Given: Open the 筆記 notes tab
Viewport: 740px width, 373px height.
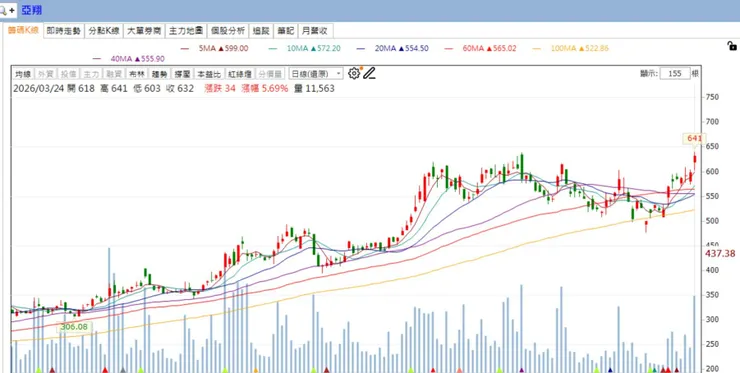Looking at the screenshot, I should 286,31.
